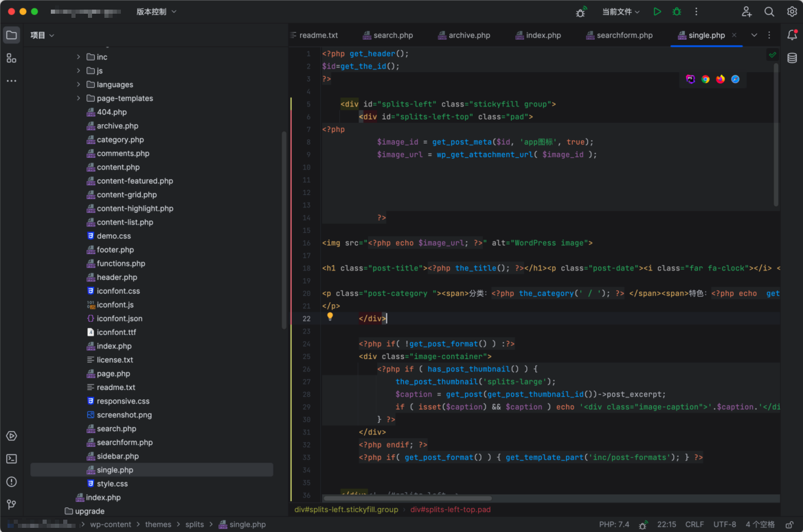Screen dimensions: 803x532
Task: Click the green inspection checkmark in editor
Action: [772, 54]
